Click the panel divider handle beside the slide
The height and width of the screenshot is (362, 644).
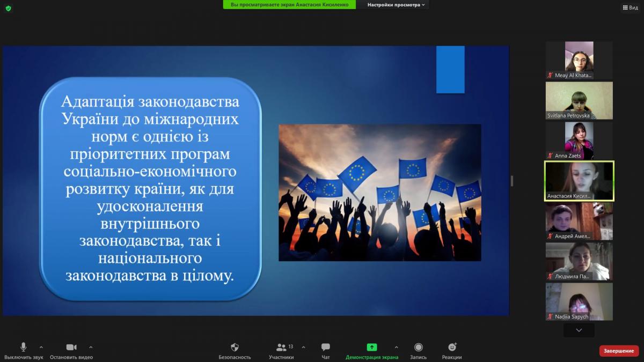coord(512,181)
